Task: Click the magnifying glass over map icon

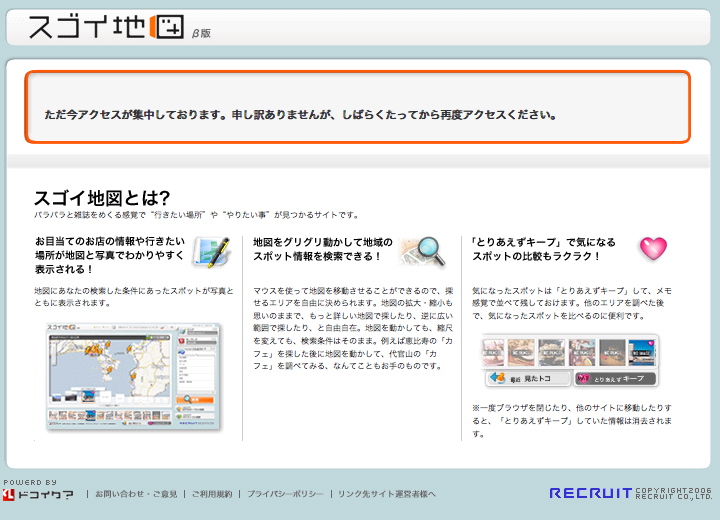Action: click(x=422, y=251)
